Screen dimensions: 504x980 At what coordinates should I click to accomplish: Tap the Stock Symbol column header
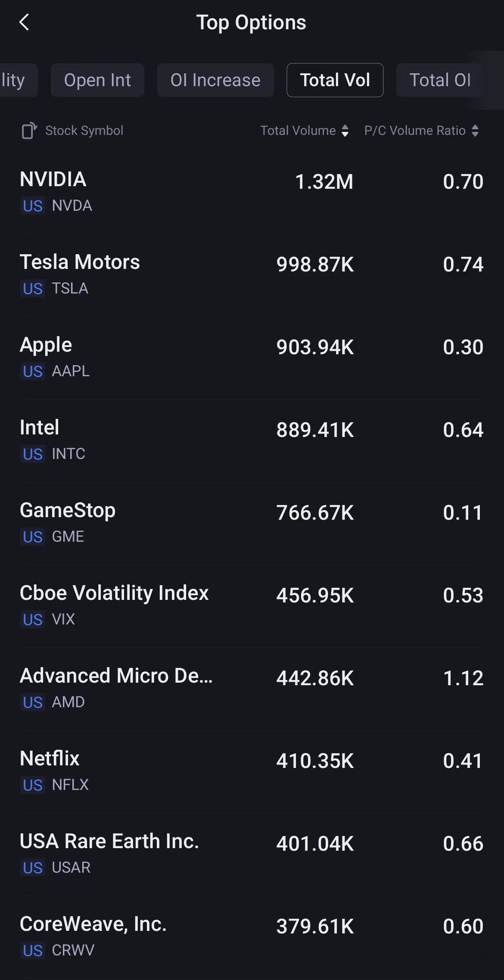click(x=84, y=131)
